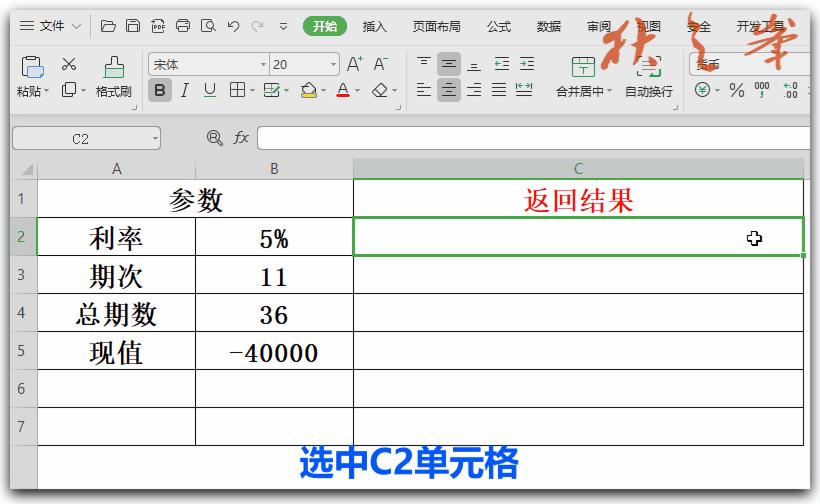The height and width of the screenshot is (504, 820).
Task: Select column A header
Action: [117, 169]
